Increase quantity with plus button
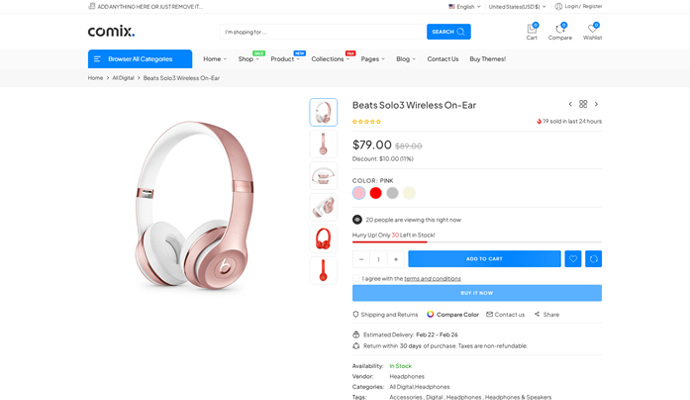This screenshot has height=400, width=690. point(396,259)
